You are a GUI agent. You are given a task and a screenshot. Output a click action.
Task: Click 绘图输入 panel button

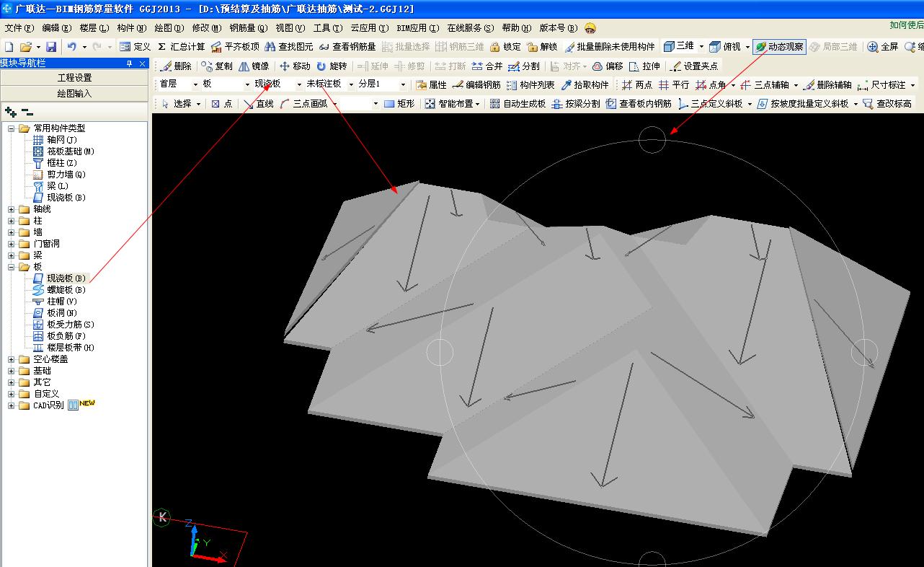click(74, 94)
